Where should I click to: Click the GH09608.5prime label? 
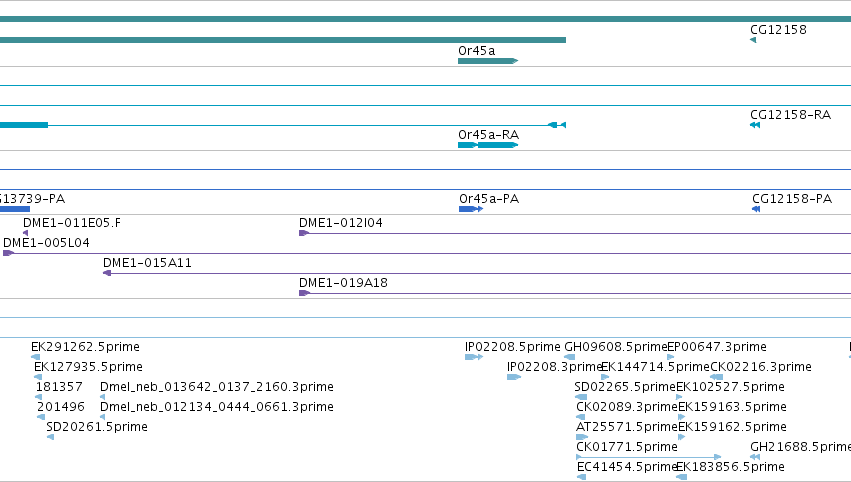[615, 346]
